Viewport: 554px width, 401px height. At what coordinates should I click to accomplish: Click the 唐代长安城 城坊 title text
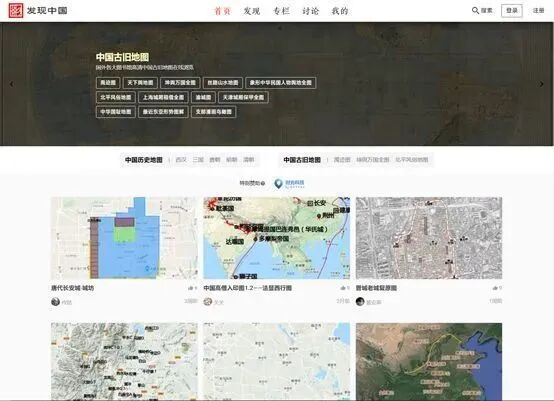tap(72, 288)
